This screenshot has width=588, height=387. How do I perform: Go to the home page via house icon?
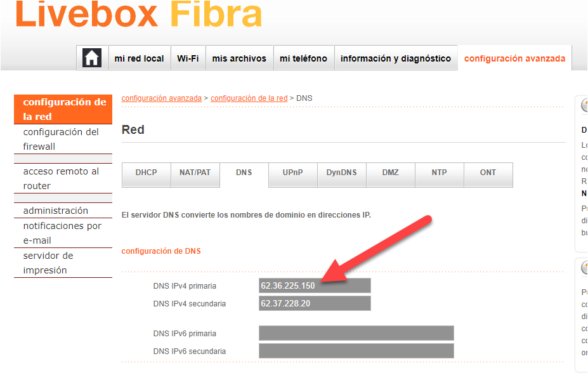(x=92, y=58)
